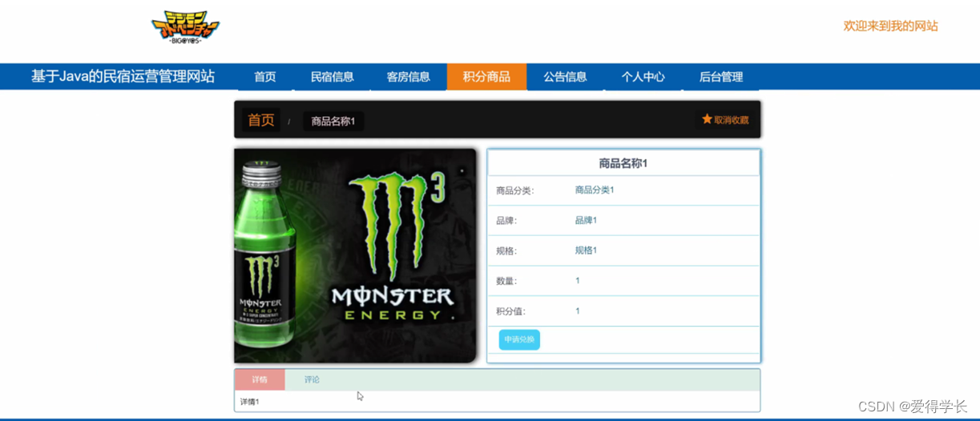
Task: Click the 商品分类: label
Action: click(514, 190)
